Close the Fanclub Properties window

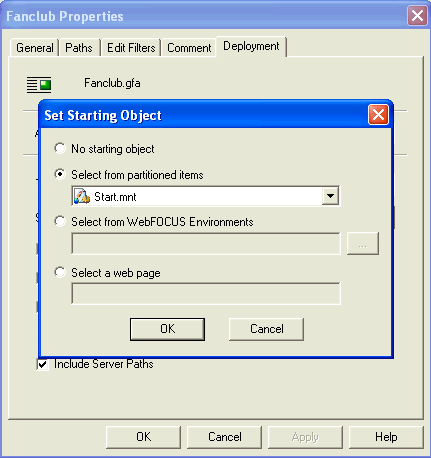click(417, 15)
